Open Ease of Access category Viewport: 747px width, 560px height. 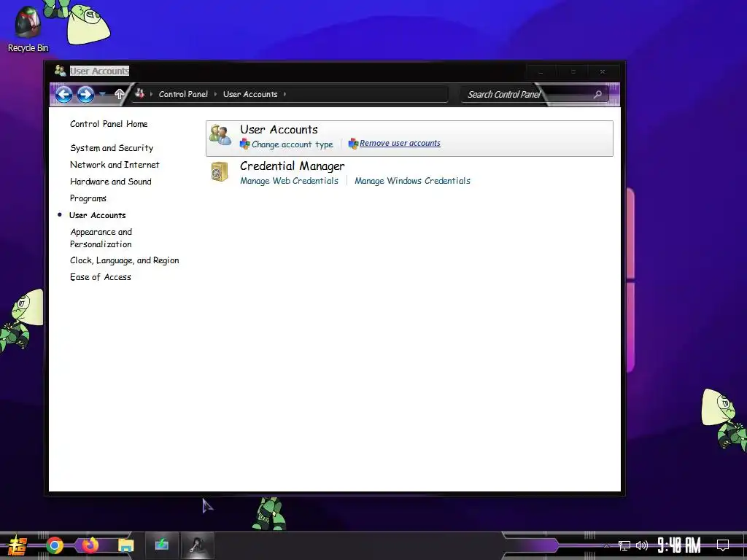coord(100,277)
